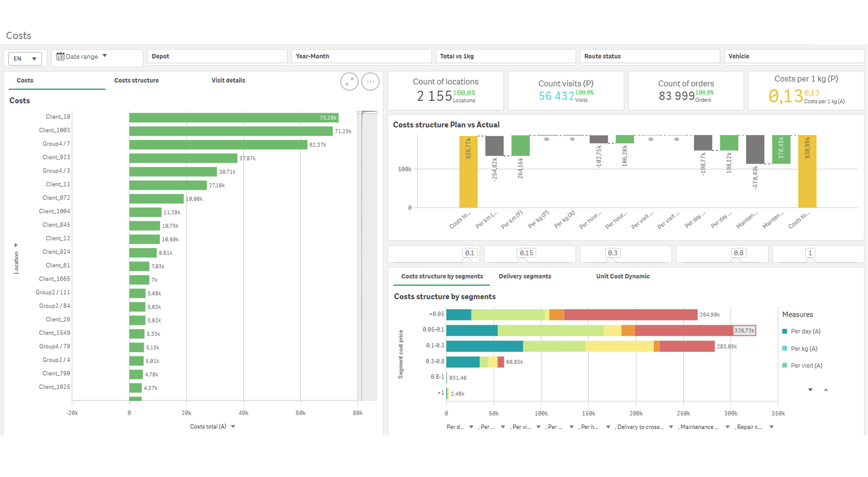Open the Route status filter
This screenshot has width=868, height=477.
pos(650,57)
